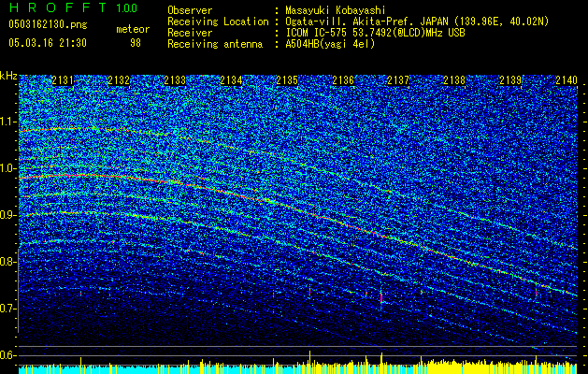Click the "meteor" count label
This screenshot has height=374, width=588.
pos(133,29)
